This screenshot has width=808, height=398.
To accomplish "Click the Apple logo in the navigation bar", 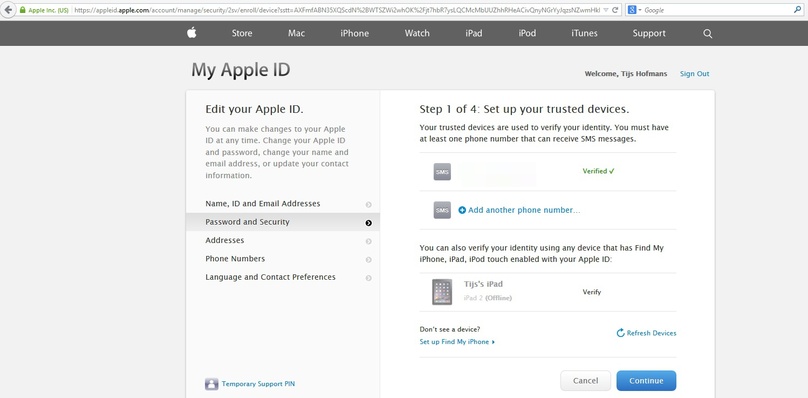I will (x=192, y=33).
